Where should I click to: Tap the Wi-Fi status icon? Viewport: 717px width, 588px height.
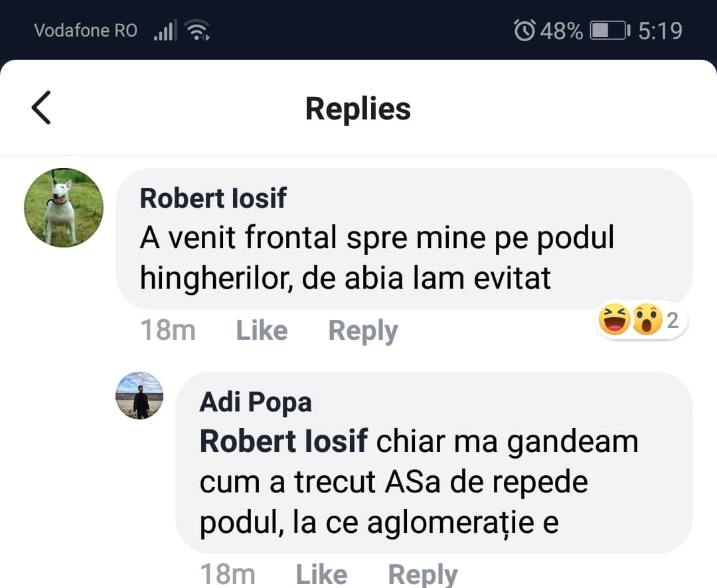tap(198, 31)
